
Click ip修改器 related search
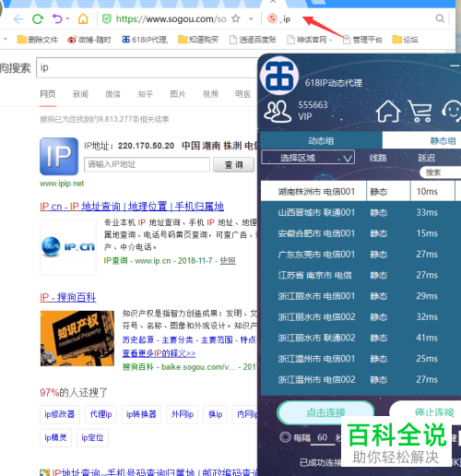point(60,414)
